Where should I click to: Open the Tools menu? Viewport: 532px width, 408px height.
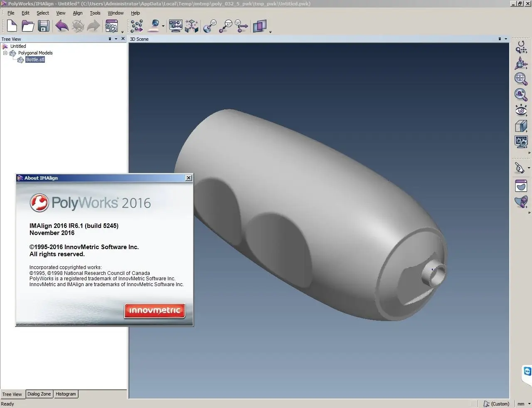tap(95, 13)
